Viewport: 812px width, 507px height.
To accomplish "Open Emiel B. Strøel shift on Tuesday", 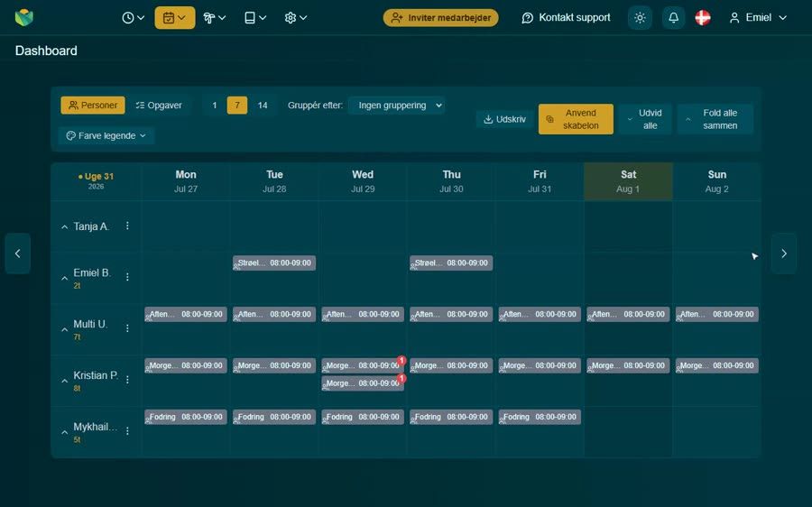I will (x=274, y=263).
